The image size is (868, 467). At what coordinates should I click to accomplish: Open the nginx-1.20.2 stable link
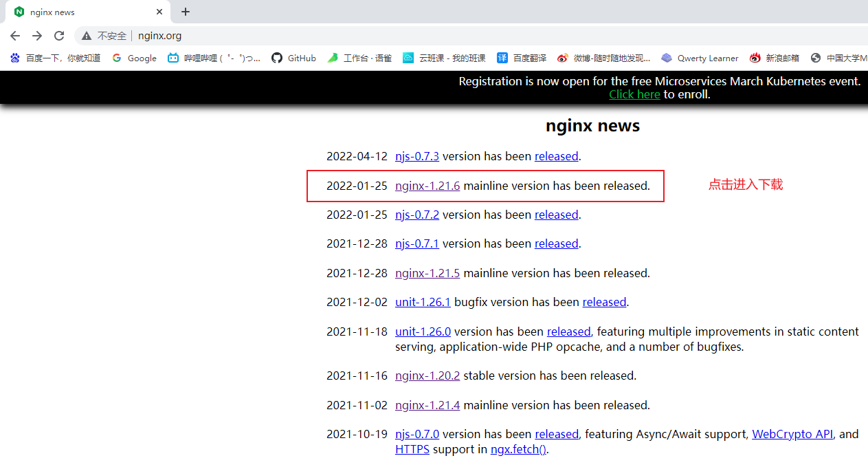(x=427, y=376)
